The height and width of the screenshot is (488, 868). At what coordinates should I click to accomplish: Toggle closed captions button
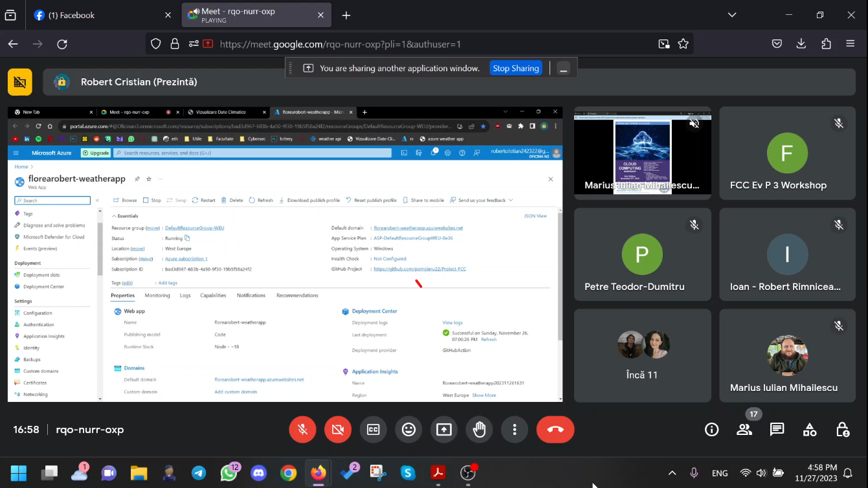pyautogui.click(x=373, y=430)
